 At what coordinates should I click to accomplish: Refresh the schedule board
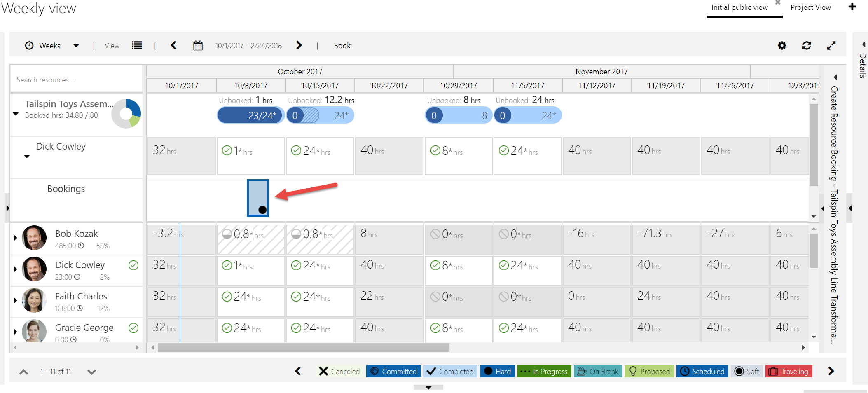click(806, 46)
